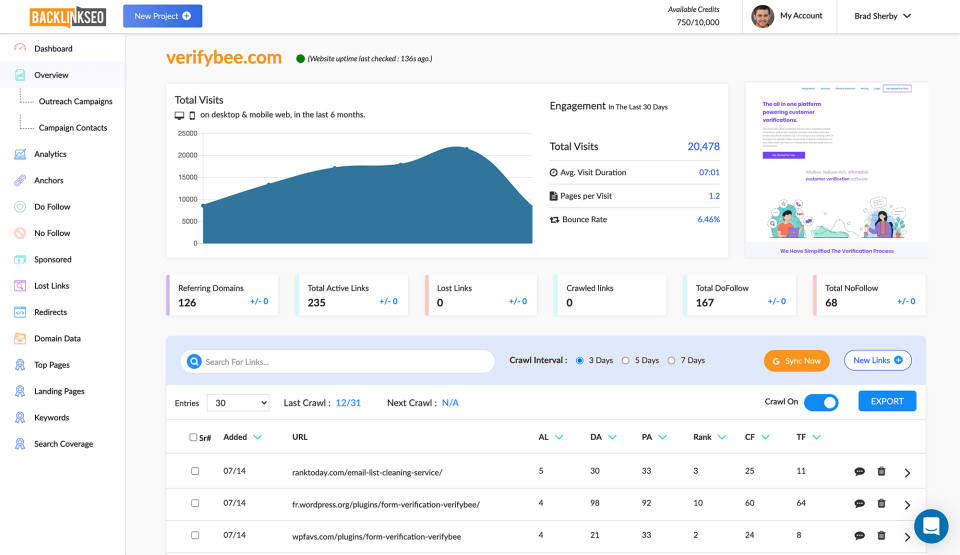Click the New Links button
The width and height of the screenshot is (960, 555).
click(x=877, y=360)
